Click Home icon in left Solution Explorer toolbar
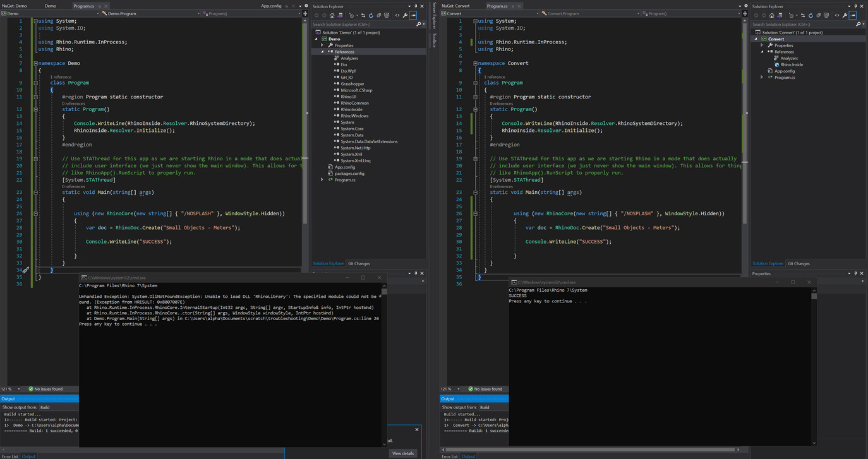 (x=333, y=15)
